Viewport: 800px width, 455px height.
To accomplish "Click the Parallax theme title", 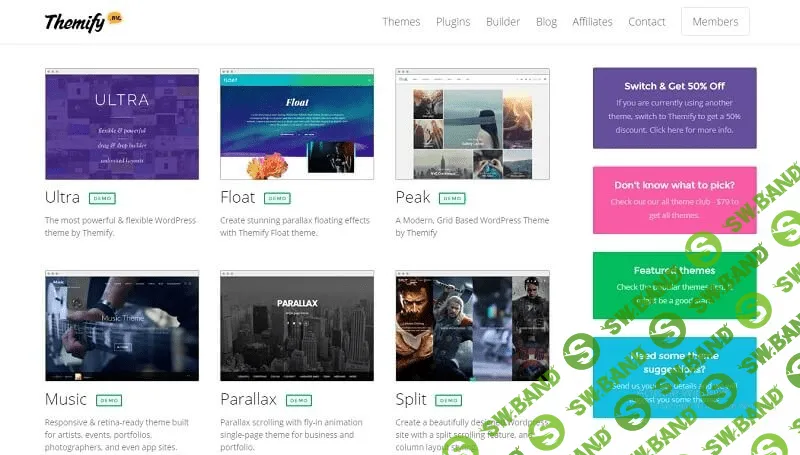I will tap(248, 399).
